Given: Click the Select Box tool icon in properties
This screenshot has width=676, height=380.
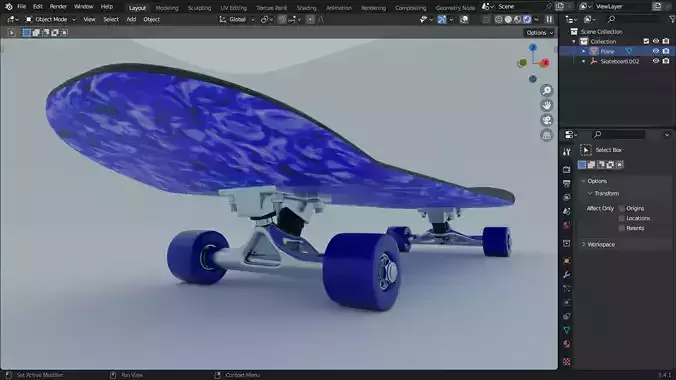Looking at the screenshot, I should click(585, 150).
